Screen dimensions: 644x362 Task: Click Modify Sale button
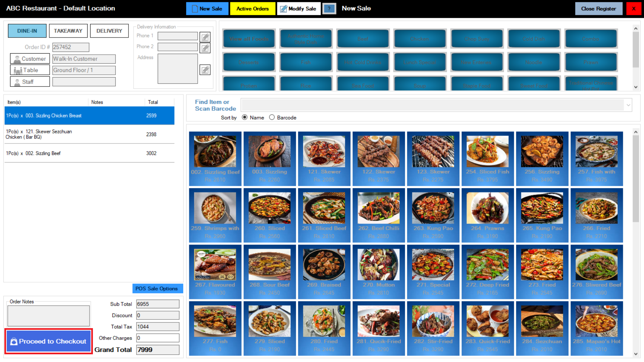tap(299, 9)
